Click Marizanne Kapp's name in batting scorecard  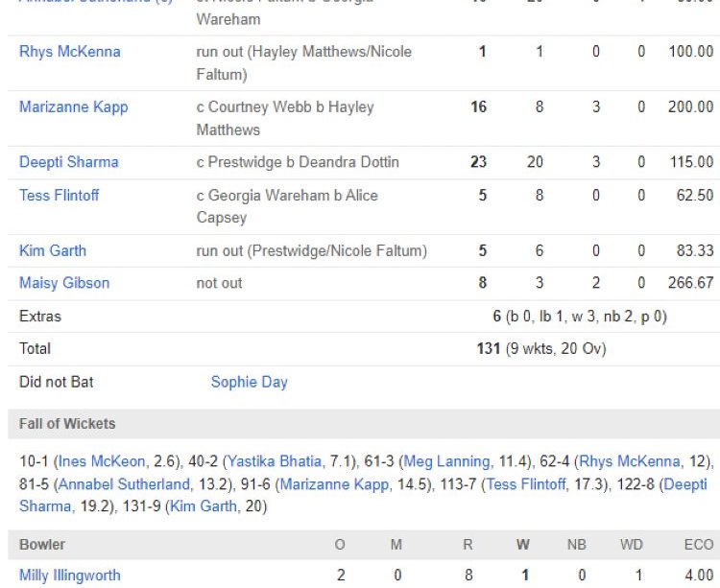(x=73, y=107)
